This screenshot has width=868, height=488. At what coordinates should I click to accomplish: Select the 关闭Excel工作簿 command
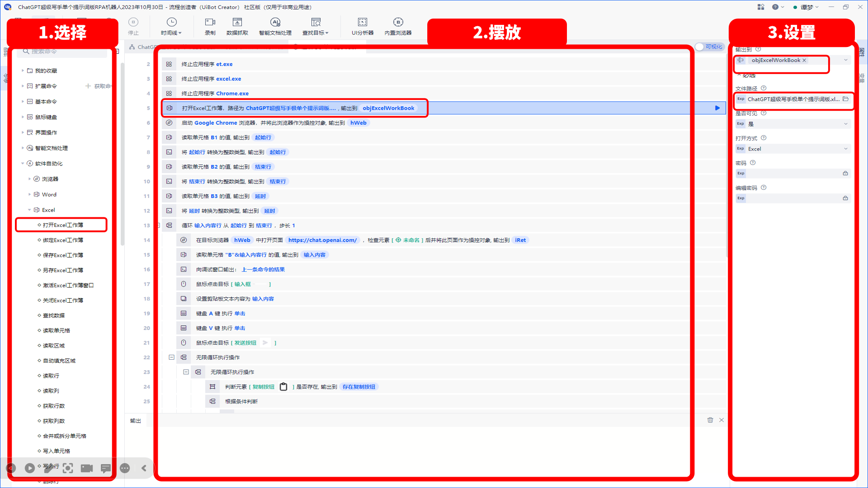click(x=63, y=300)
